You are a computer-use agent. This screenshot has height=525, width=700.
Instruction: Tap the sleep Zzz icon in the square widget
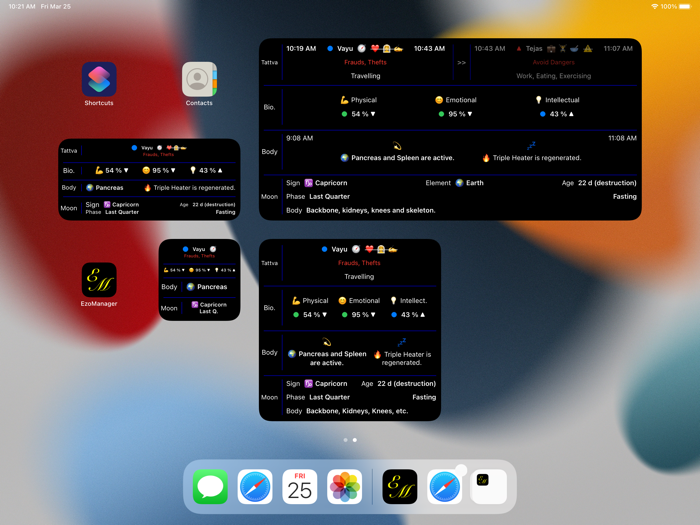(x=402, y=342)
